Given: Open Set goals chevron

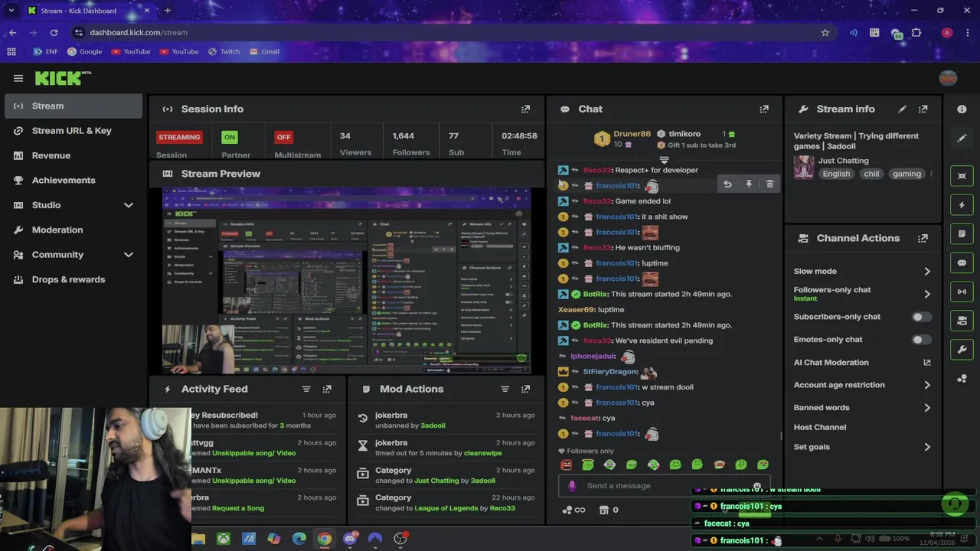Looking at the screenshot, I should click(x=927, y=447).
